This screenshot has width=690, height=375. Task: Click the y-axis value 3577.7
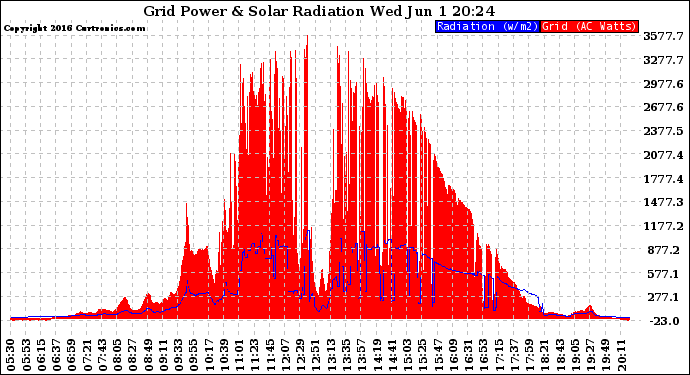(663, 36)
